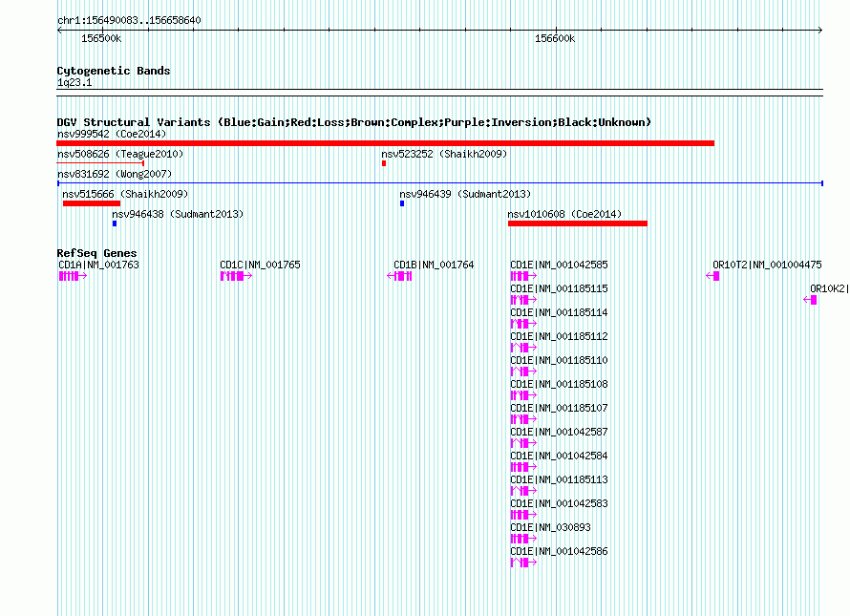The height and width of the screenshot is (616, 850).
Task: Click the CD1E NM_001185110 transcript glyph
Action: (523, 372)
